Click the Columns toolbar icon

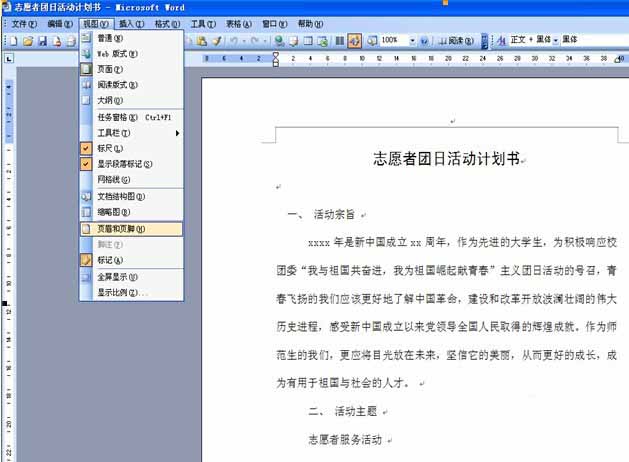[x=340, y=41]
